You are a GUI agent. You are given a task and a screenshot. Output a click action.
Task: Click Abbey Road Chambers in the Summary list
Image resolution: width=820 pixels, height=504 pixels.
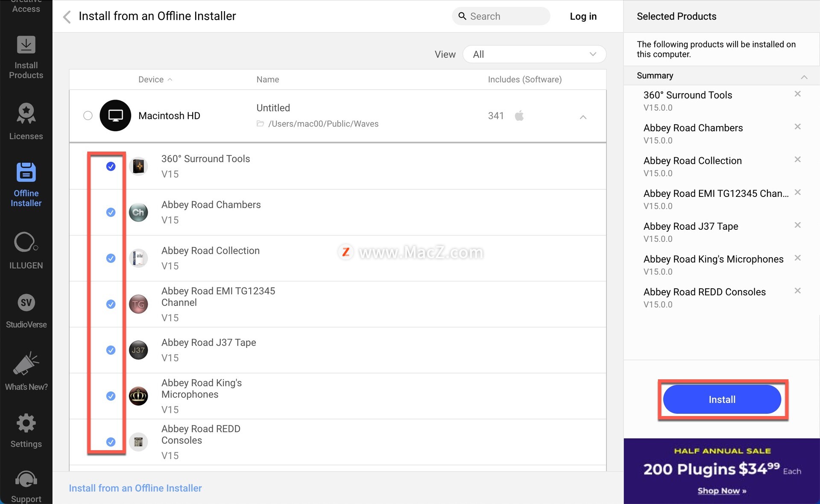tap(693, 128)
